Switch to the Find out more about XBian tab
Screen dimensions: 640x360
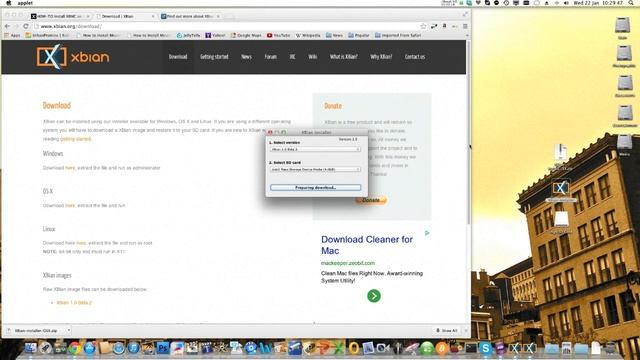coord(191,16)
